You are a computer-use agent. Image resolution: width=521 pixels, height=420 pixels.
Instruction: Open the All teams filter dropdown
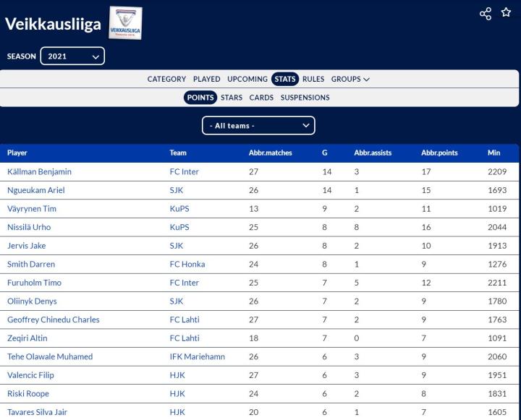tap(258, 126)
